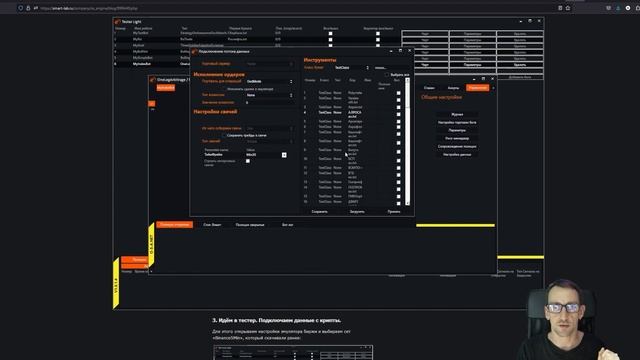Viewport: 640px width, 360px height.
Task: Click the small orange square button in bot window
Action: [x=151, y=104]
